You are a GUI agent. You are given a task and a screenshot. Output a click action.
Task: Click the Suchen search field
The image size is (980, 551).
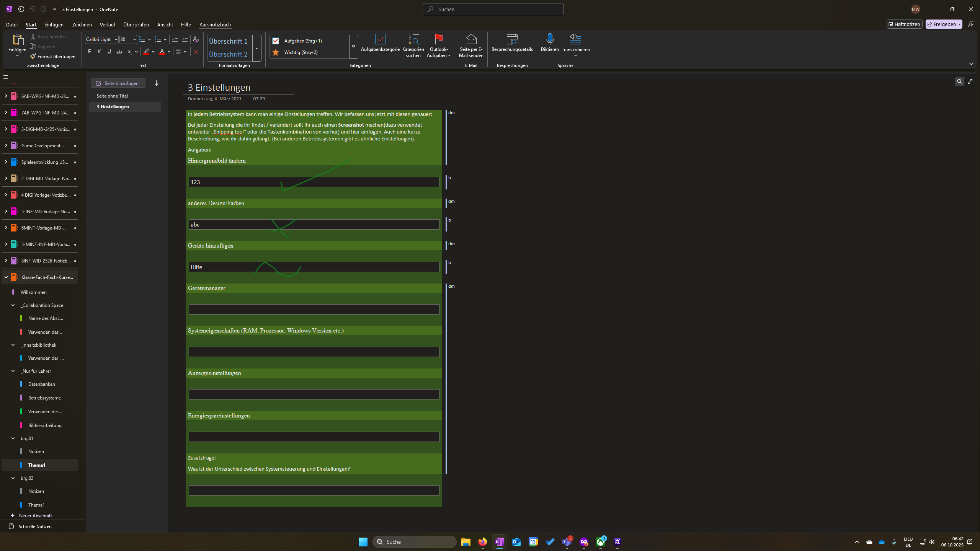tap(493, 9)
